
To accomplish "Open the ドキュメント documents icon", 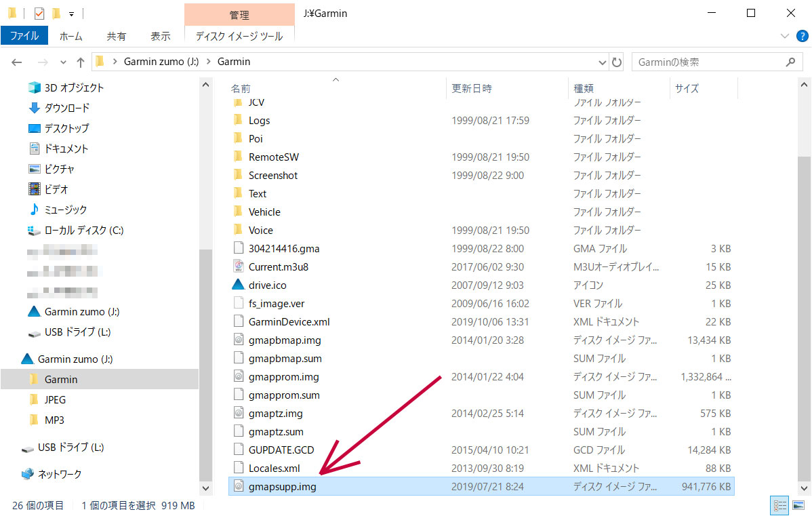I will [x=34, y=148].
